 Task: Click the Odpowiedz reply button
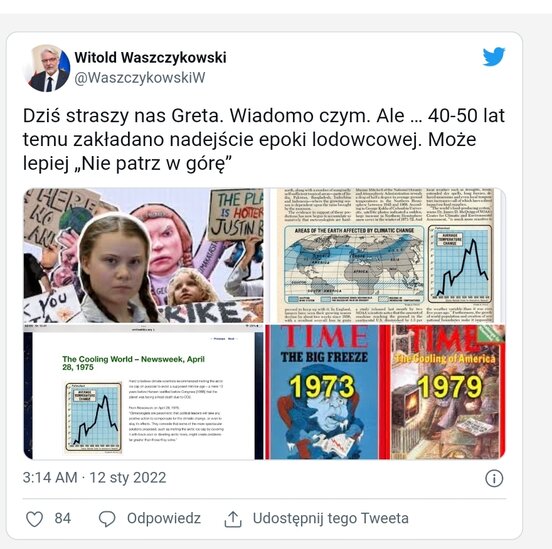pyautogui.click(x=164, y=518)
